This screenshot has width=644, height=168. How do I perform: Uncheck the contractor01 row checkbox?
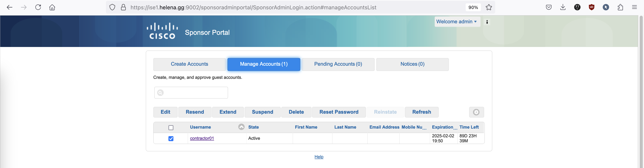(x=171, y=139)
